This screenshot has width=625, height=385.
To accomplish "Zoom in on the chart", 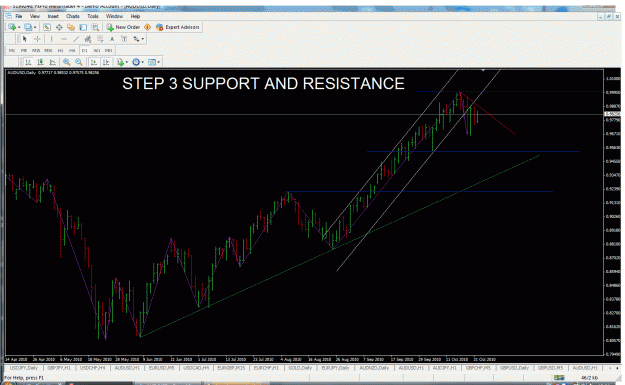I will pos(67,62).
